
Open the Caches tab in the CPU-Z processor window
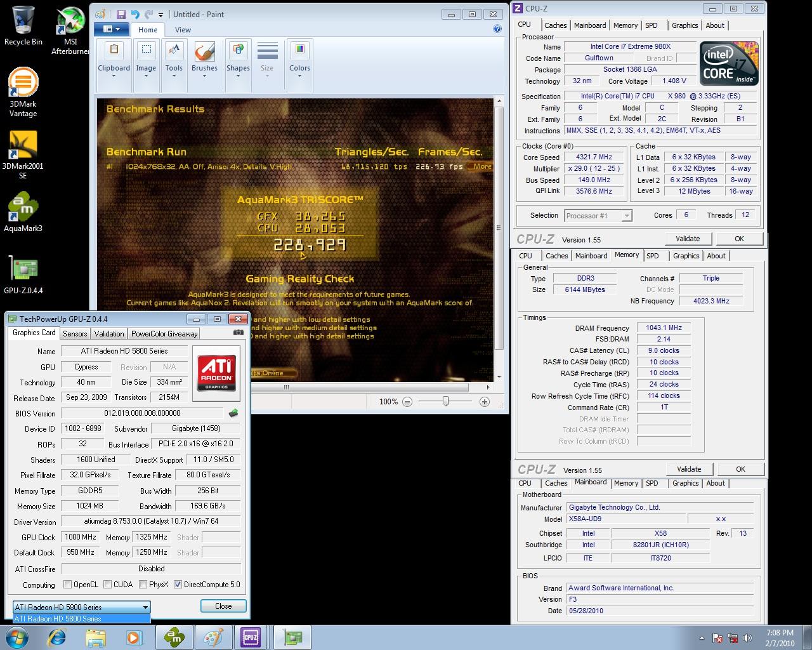pos(555,25)
